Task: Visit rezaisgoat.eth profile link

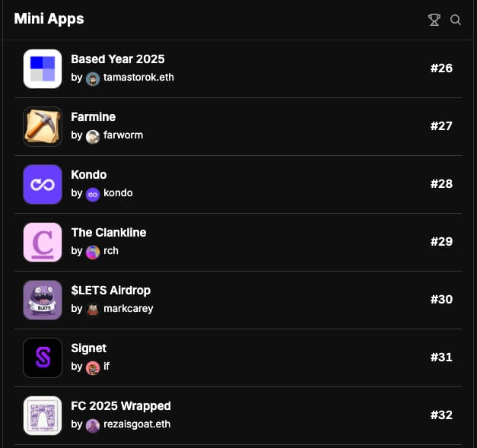Action: (136, 424)
